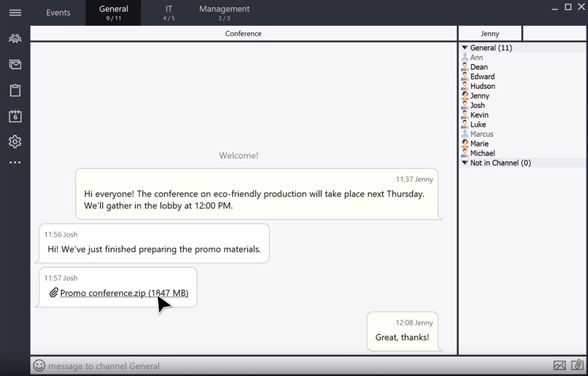
Task: Collapse the General (11) group
Action: 465,48
